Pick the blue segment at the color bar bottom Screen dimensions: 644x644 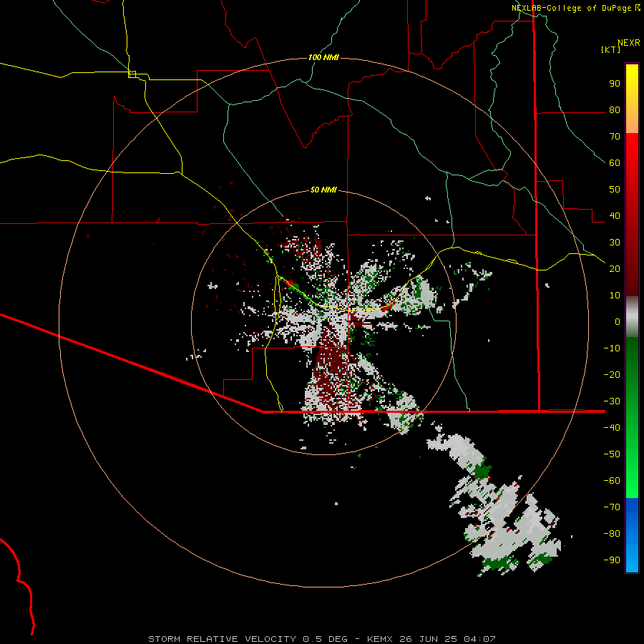pyautogui.click(x=632, y=535)
